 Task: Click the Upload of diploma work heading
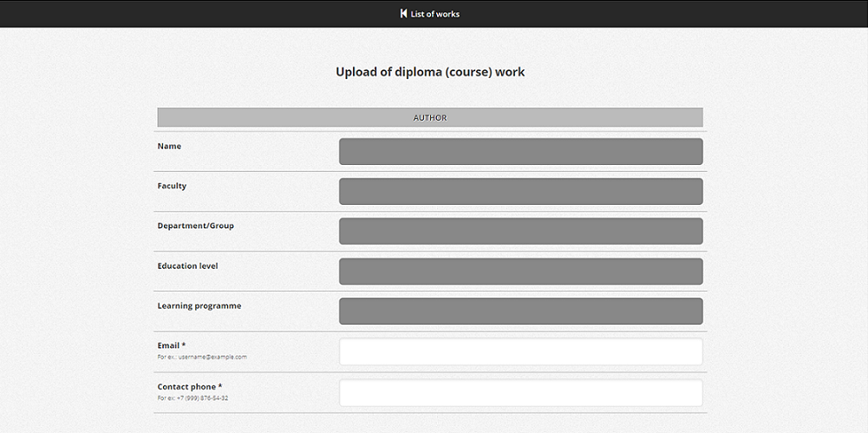pyautogui.click(x=430, y=72)
